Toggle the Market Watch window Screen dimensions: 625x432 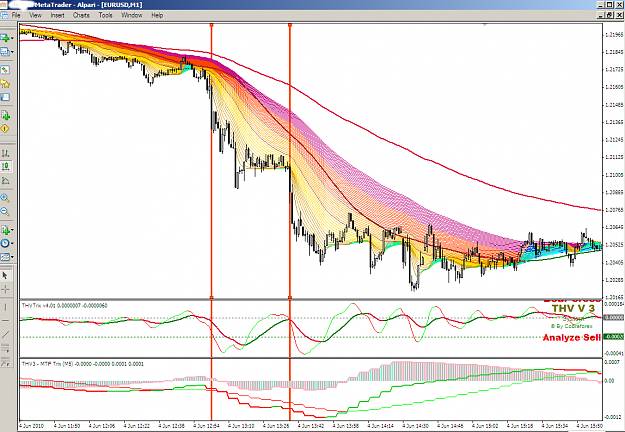pyautogui.click(x=5, y=70)
